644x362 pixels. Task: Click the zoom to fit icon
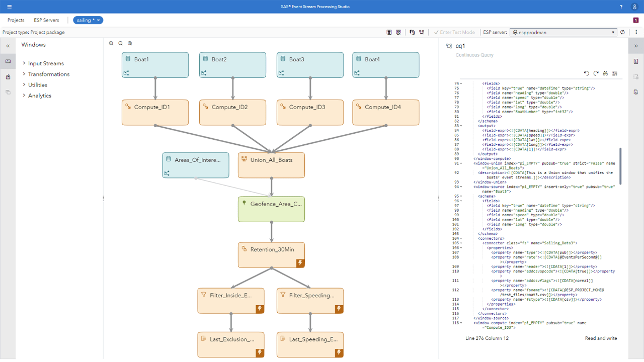pyautogui.click(x=130, y=43)
